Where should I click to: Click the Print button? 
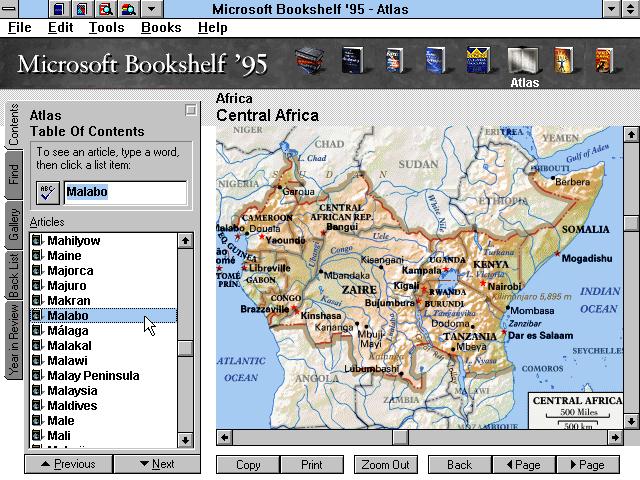click(x=311, y=465)
